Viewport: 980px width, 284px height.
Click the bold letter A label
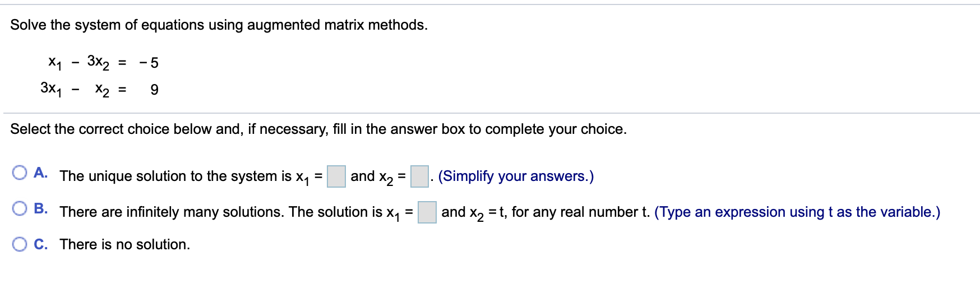coord(40,173)
